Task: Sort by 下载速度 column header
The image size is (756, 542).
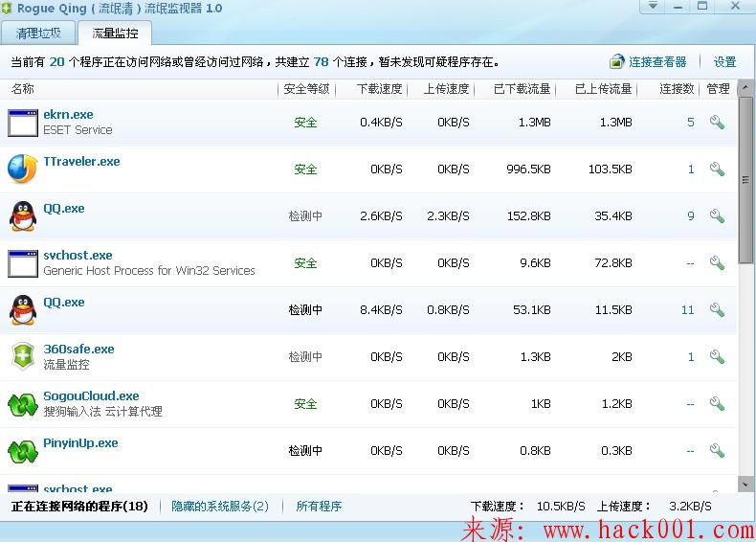Action: coord(380,89)
